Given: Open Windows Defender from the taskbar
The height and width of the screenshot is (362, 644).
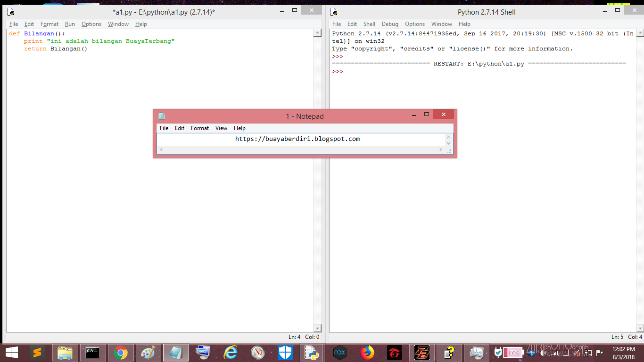Looking at the screenshot, I should (285, 352).
